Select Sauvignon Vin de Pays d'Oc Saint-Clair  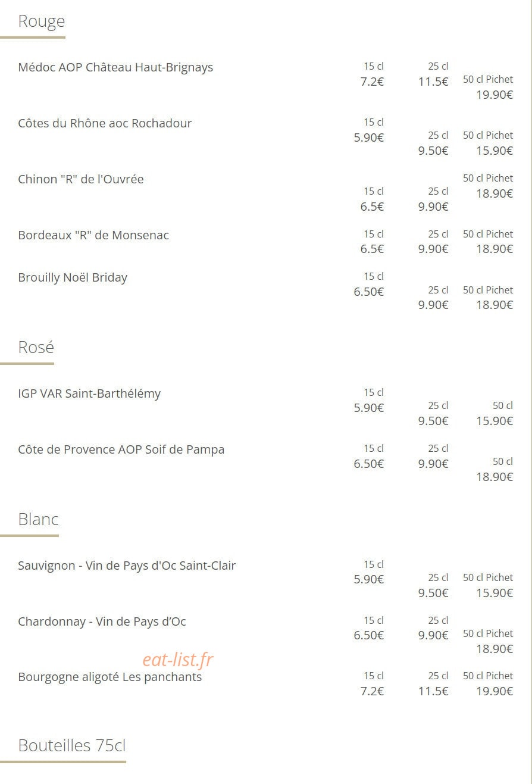coord(127,566)
